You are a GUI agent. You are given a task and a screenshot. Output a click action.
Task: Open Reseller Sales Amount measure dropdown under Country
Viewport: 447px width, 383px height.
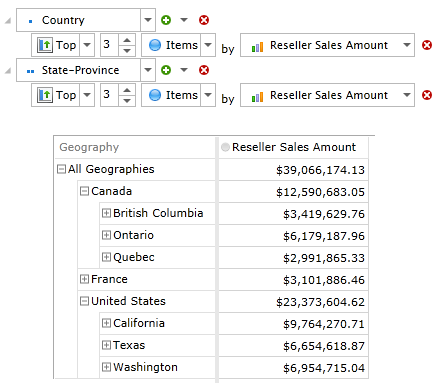pos(327,45)
